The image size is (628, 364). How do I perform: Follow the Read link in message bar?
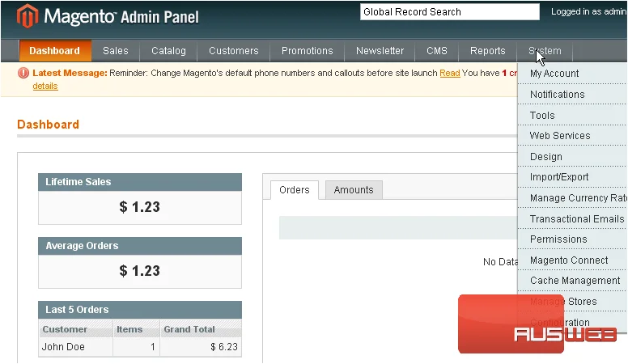tap(450, 74)
